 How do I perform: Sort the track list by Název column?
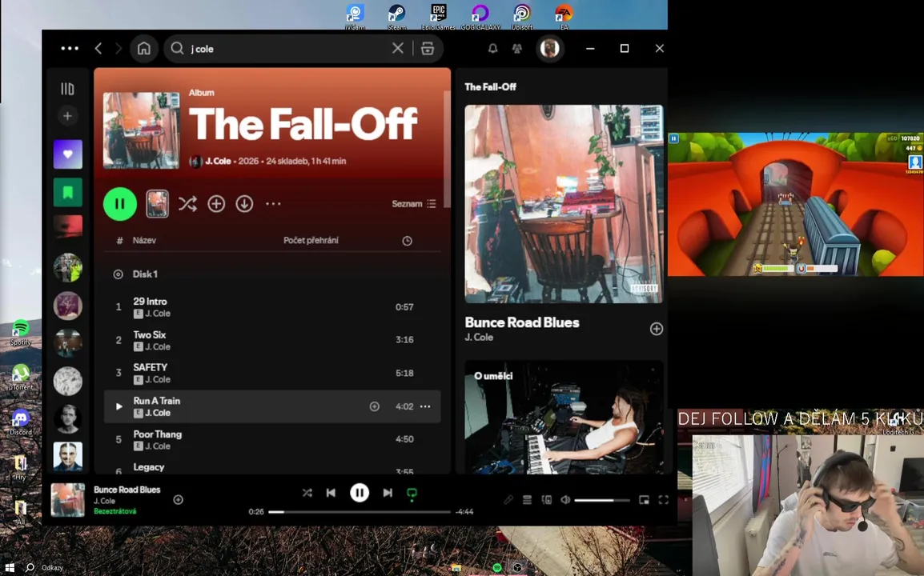pos(144,240)
